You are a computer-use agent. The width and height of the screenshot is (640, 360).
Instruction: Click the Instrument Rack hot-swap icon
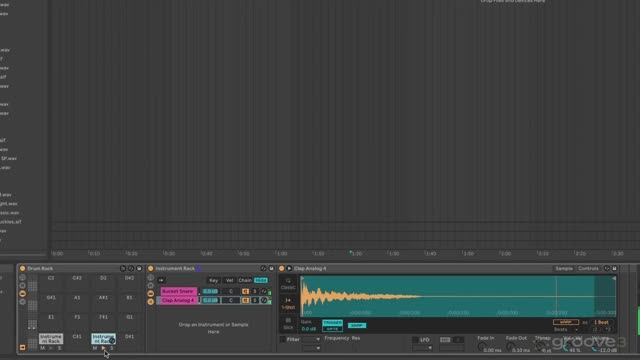[263, 269]
